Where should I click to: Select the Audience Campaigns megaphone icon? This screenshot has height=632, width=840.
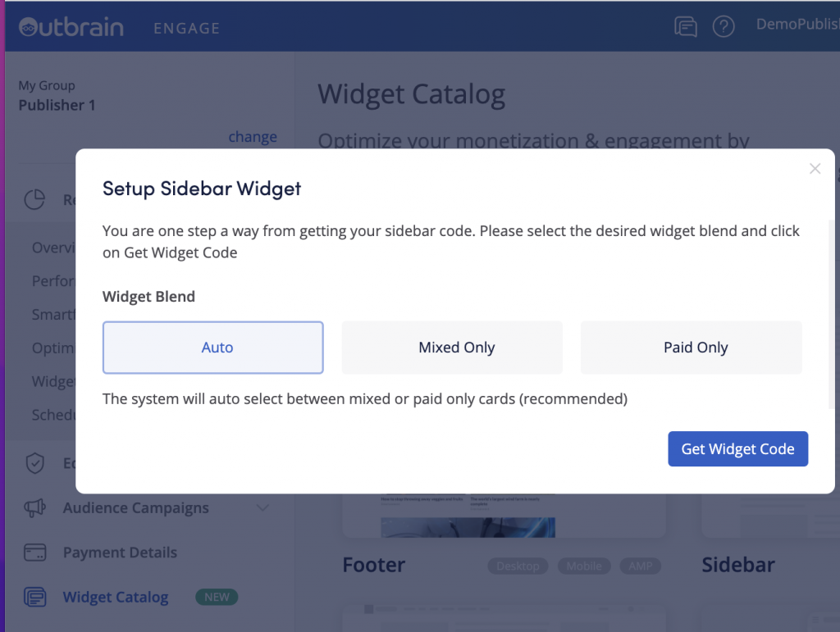pos(34,507)
